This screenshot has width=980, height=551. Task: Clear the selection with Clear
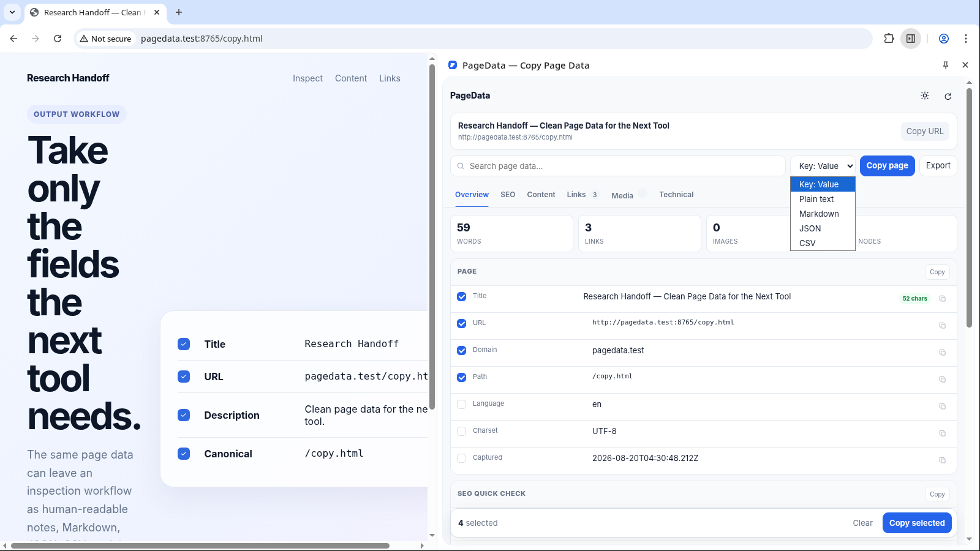[x=862, y=523]
